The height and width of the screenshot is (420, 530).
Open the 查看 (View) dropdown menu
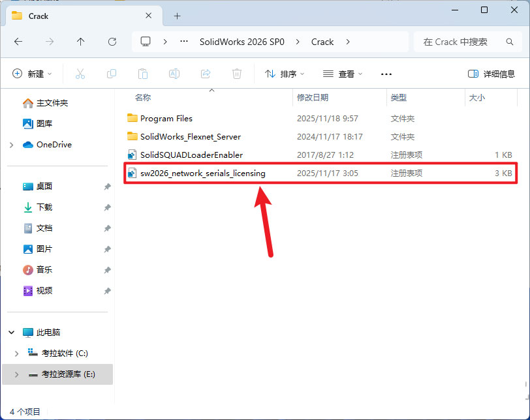[x=343, y=74]
